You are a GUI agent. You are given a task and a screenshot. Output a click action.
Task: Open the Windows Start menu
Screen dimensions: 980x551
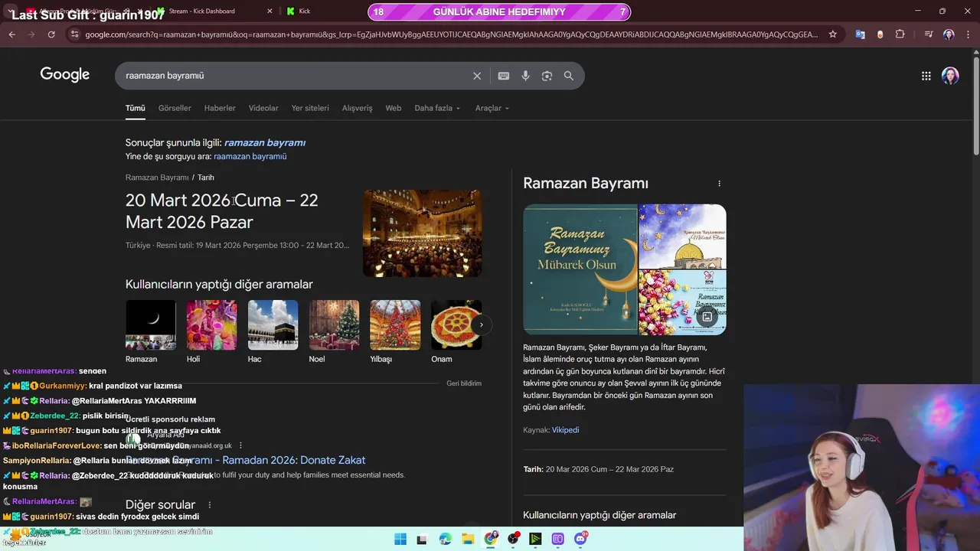(400, 539)
